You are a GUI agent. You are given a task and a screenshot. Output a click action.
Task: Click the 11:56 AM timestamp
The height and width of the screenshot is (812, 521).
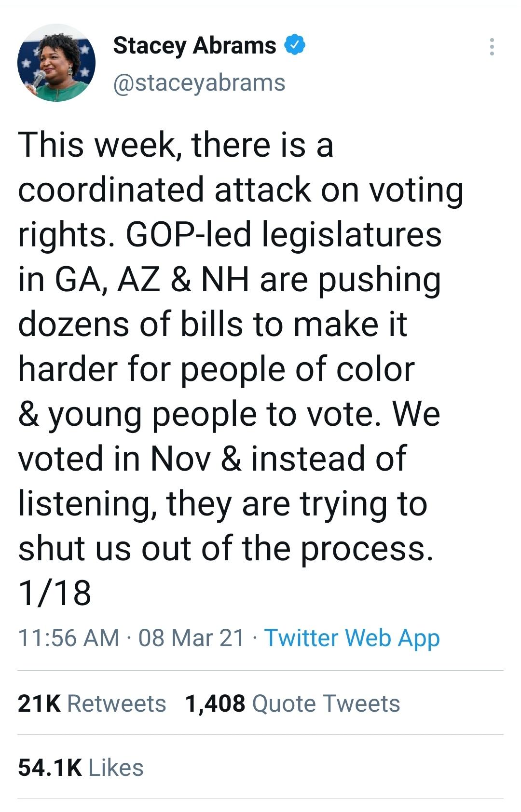click(x=69, y=637)
